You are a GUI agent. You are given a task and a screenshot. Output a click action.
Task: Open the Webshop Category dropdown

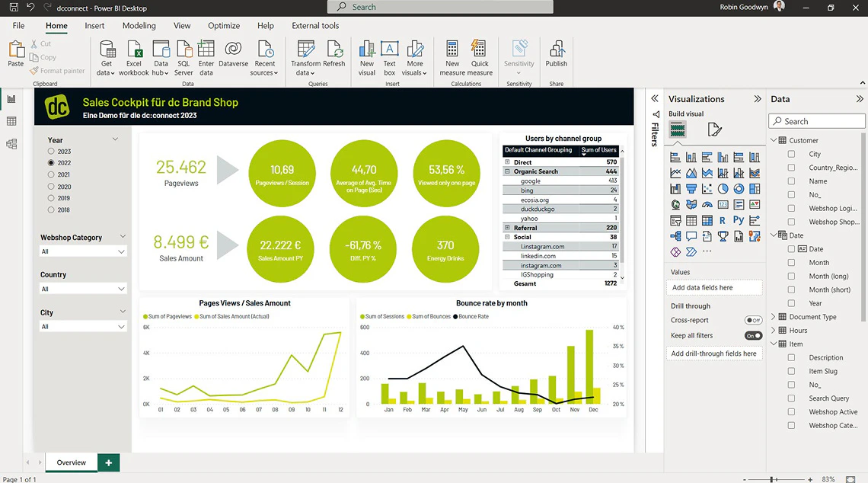(83, 251)
